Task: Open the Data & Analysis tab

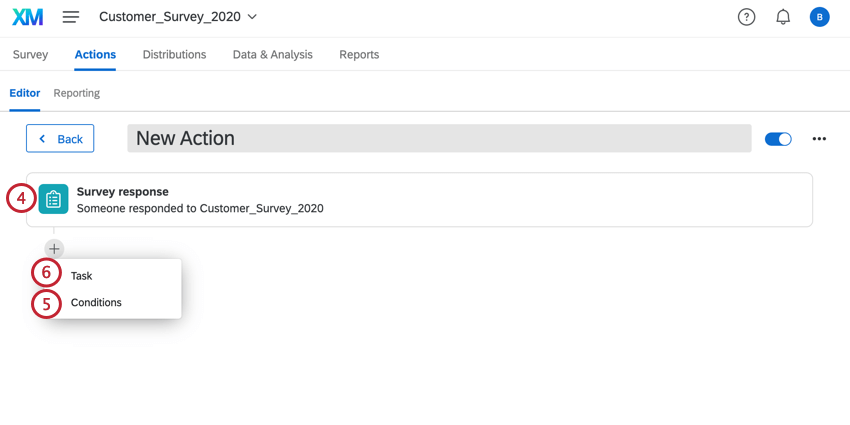Action: click(273, 54)
